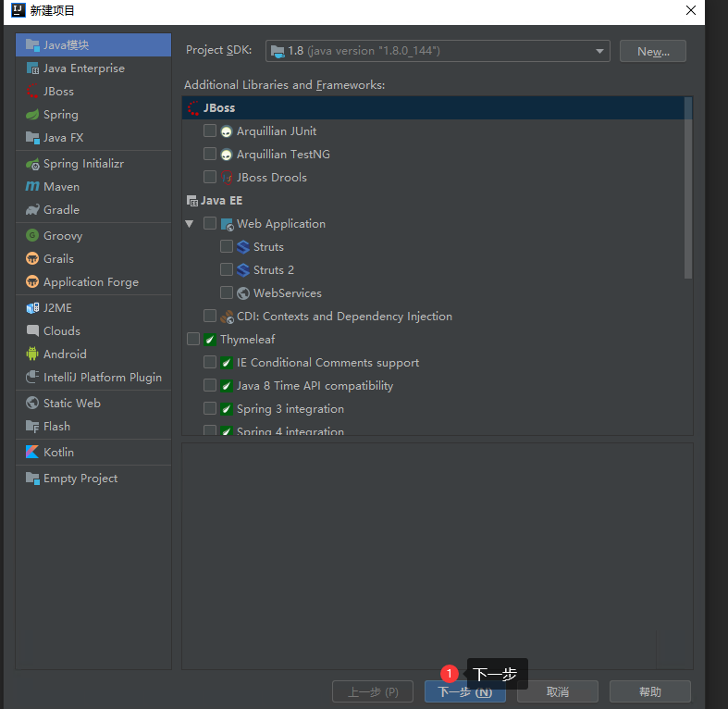Click the Arquillian JUnit alien icon
728x709 pixels.
[226, 131]
